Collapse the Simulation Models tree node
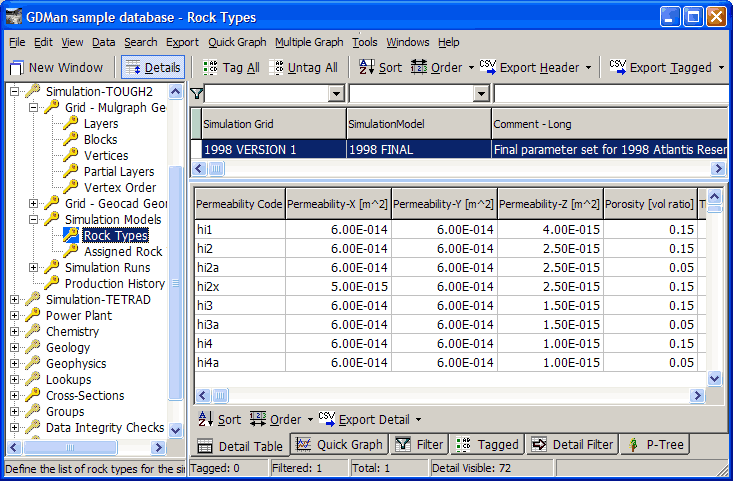This screenshot has width=733, height=481. [34, 220]
